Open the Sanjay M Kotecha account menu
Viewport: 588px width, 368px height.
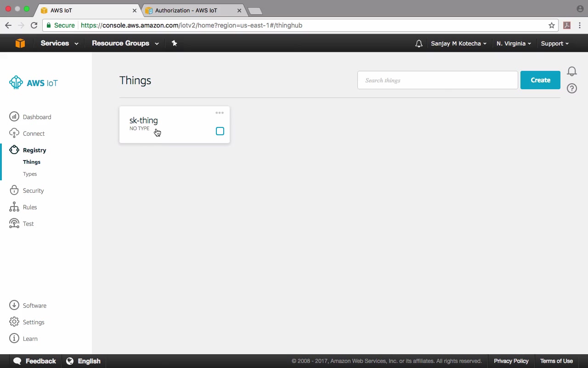pos(458,44)
